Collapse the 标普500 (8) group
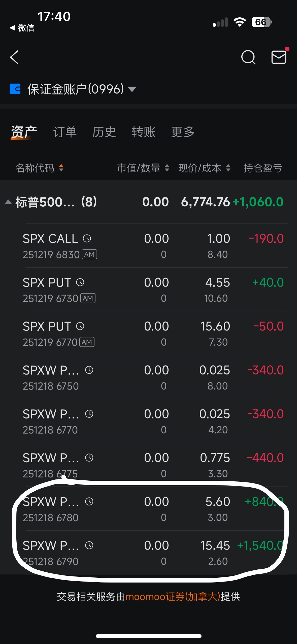 click(x=8, y=202)
